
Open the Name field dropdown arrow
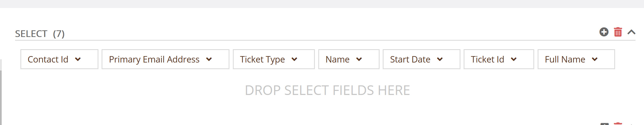pos(359,59)
